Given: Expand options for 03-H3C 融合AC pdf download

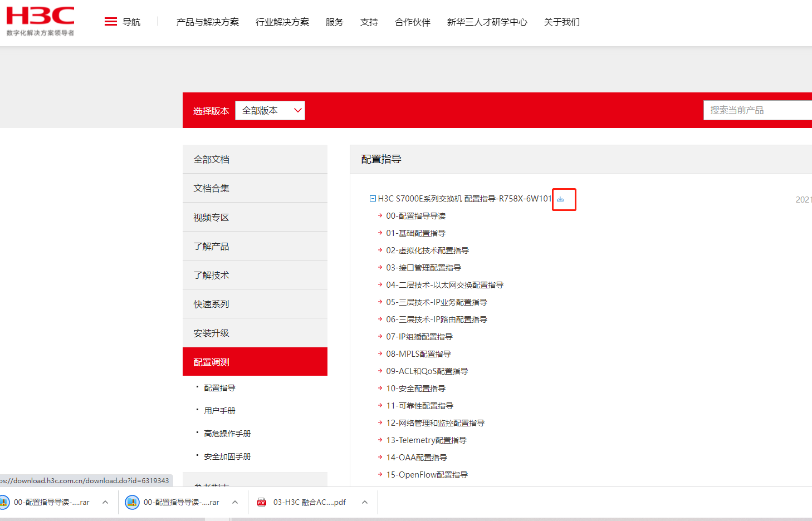Looking at the screenshot, I should (x=365, y=502).
